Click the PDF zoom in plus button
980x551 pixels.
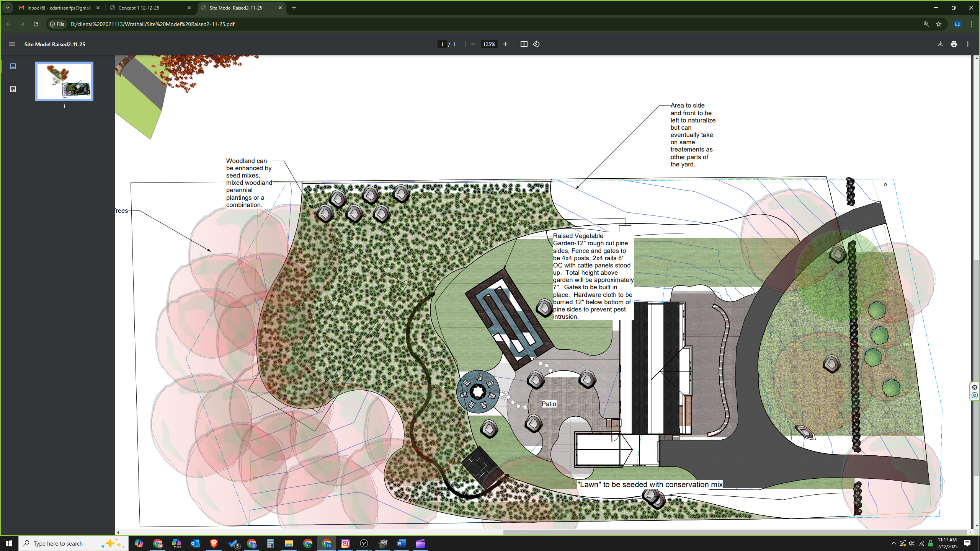pyautogui.click(x=505, y=44)
